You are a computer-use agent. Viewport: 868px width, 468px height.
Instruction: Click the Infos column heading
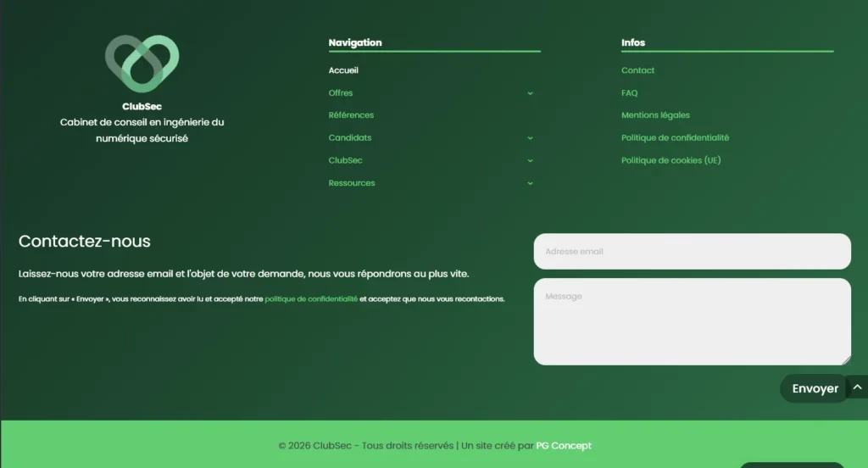[x=632, y=42]
